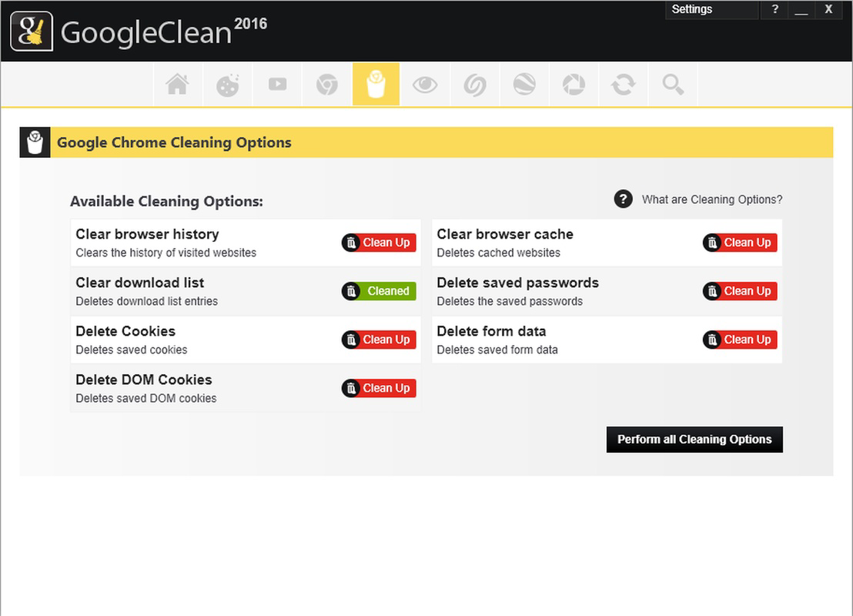Select 'Deletes saved cookies' description
Image resolution: width=853 pixels, height=616 pixels.
(131, 350)
